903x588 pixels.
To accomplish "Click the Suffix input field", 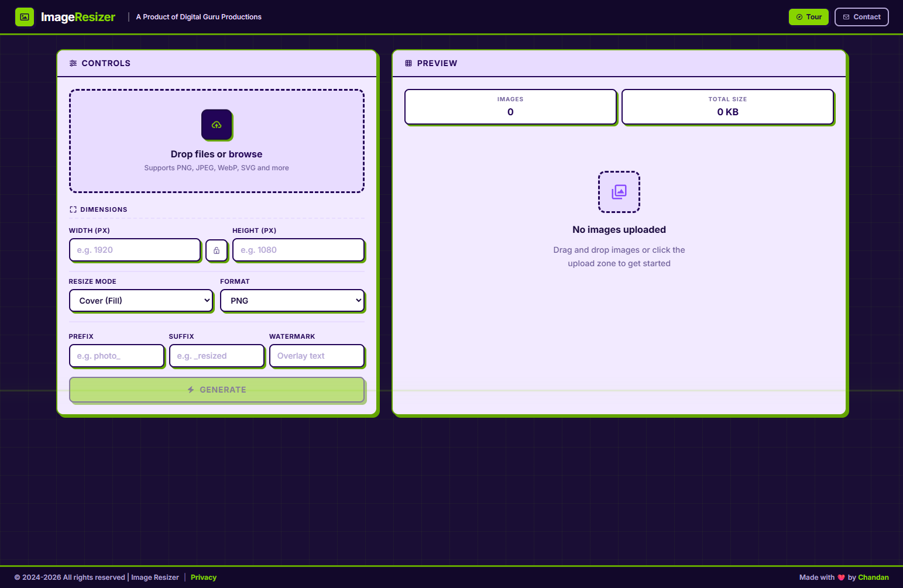I will (217, 356).
